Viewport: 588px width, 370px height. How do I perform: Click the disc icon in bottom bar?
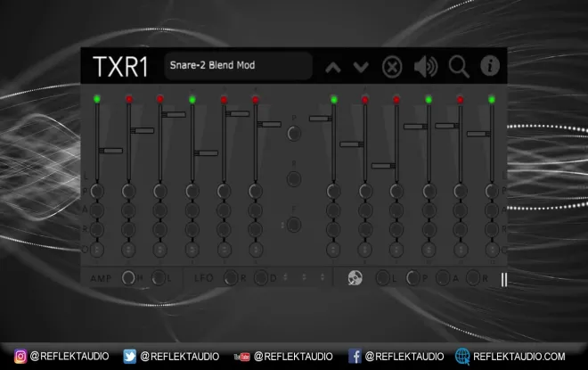[355, 278]
